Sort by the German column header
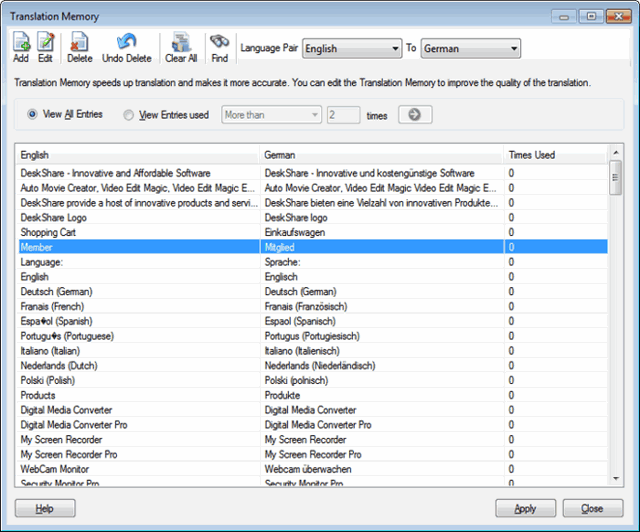The image size is (640, 532). point(382,155)
